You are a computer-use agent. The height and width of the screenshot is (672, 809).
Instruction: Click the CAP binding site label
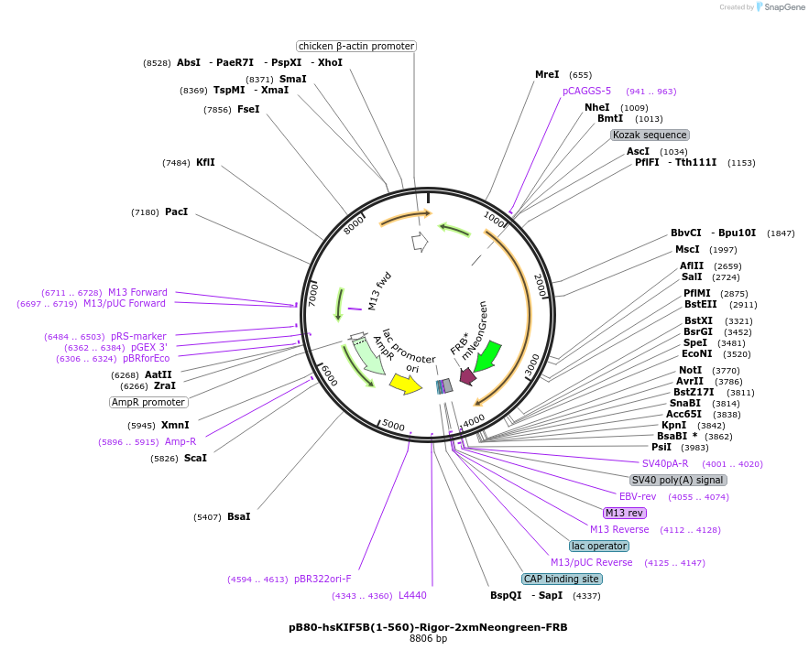coord(562,579)
